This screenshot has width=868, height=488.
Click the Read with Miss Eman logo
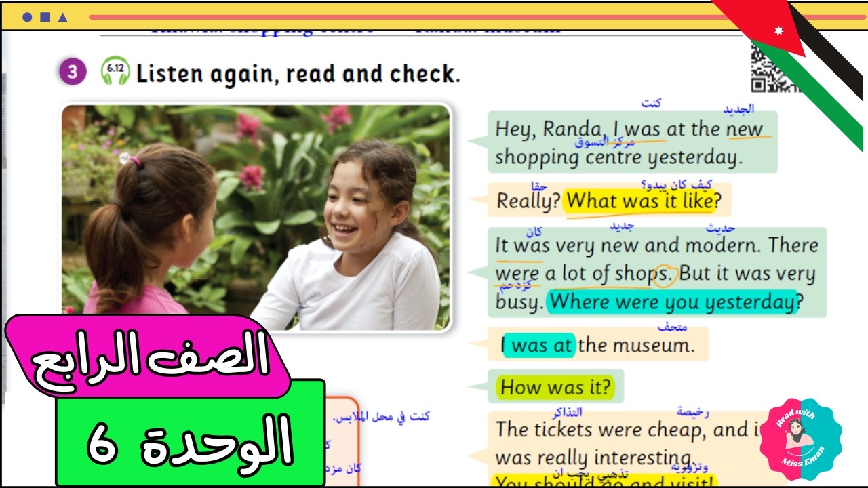pos(800,440)
